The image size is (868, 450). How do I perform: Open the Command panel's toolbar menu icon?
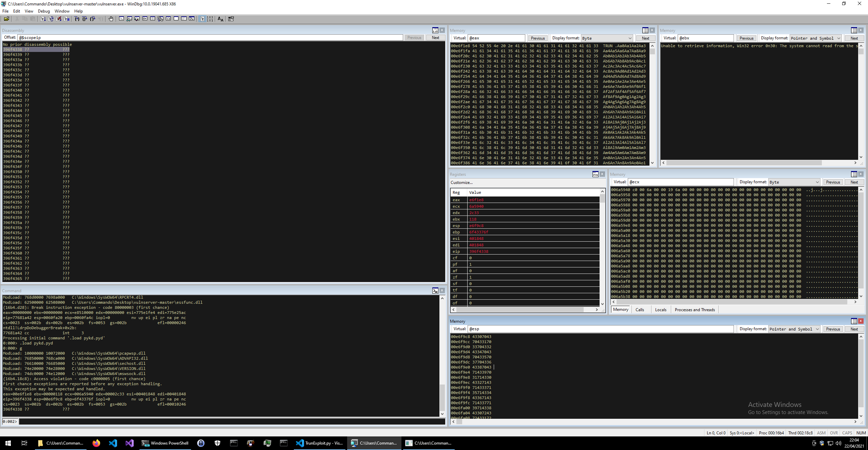point(435,290)
